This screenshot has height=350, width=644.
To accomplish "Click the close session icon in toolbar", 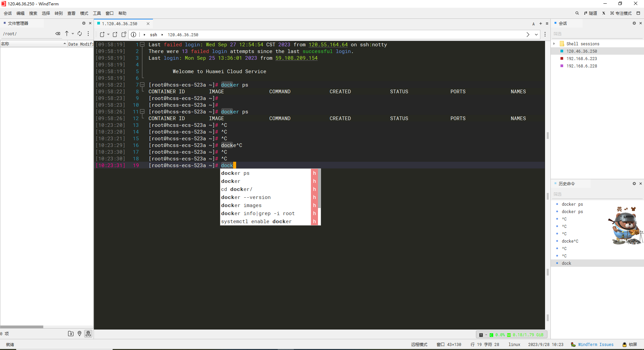I will [x=115, y=35].
